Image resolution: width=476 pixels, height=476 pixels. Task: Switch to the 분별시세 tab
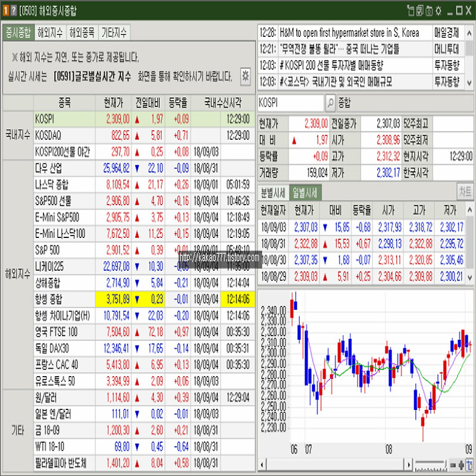point(273,193)
